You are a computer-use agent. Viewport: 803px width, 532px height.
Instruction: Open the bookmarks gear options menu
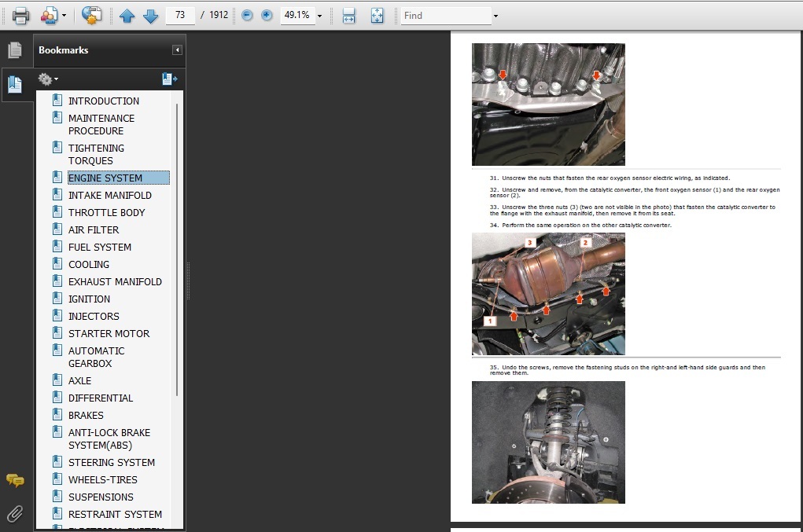[48, 79]
